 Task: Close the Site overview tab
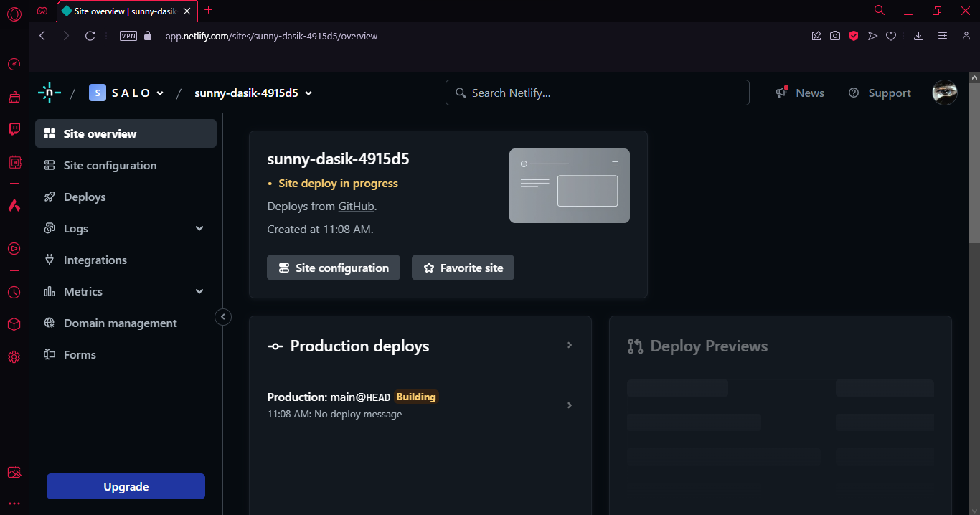[x=187, y=11]
